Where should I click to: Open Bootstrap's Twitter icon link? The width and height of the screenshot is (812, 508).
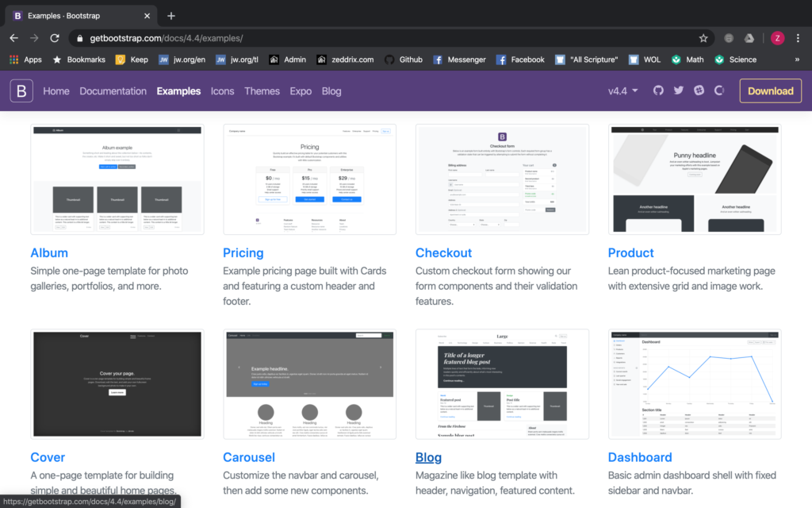(679, 90)
